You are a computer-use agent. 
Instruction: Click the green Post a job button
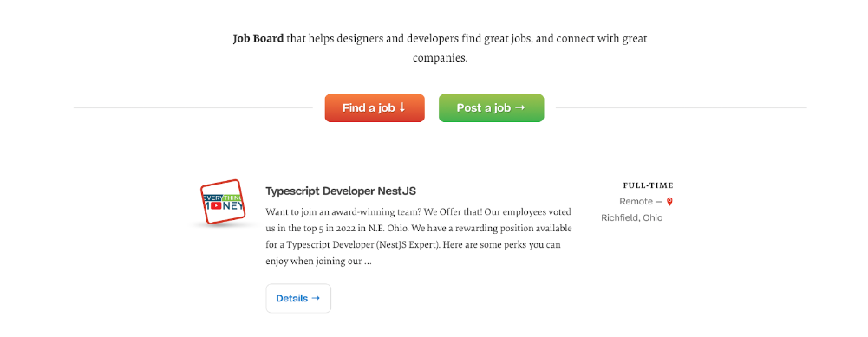[x=491, y=108]
